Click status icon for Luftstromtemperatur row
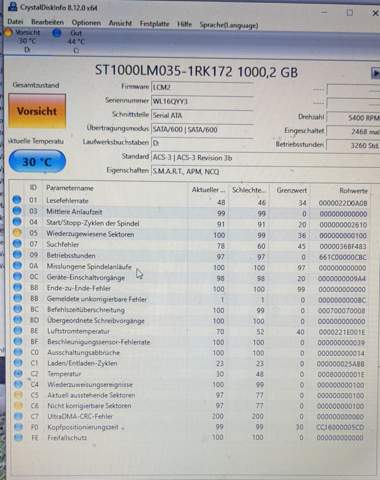 pos(18,330)
